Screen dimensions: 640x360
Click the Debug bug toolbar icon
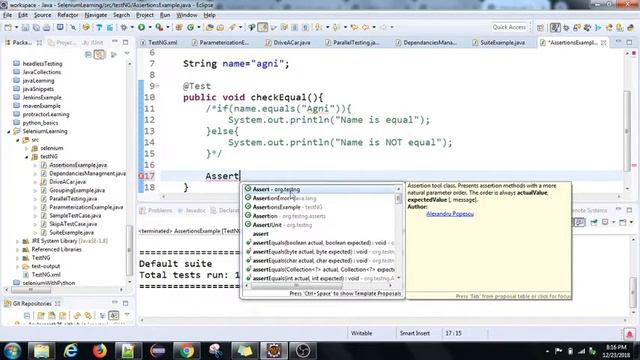click(x=124, y=27)
